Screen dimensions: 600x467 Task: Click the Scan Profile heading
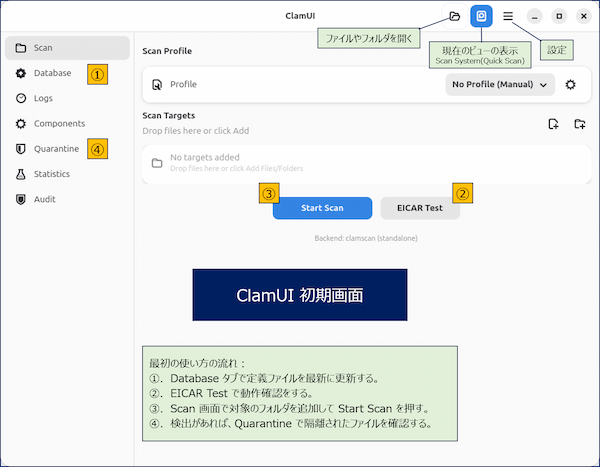[x=167, y=51]
